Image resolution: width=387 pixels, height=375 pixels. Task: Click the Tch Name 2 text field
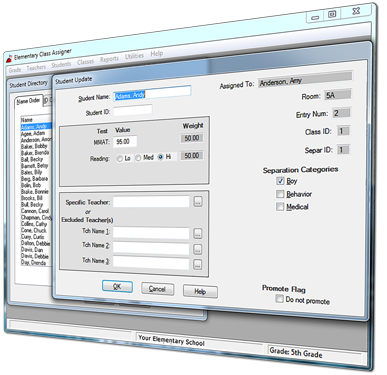[x=151, y=248]
